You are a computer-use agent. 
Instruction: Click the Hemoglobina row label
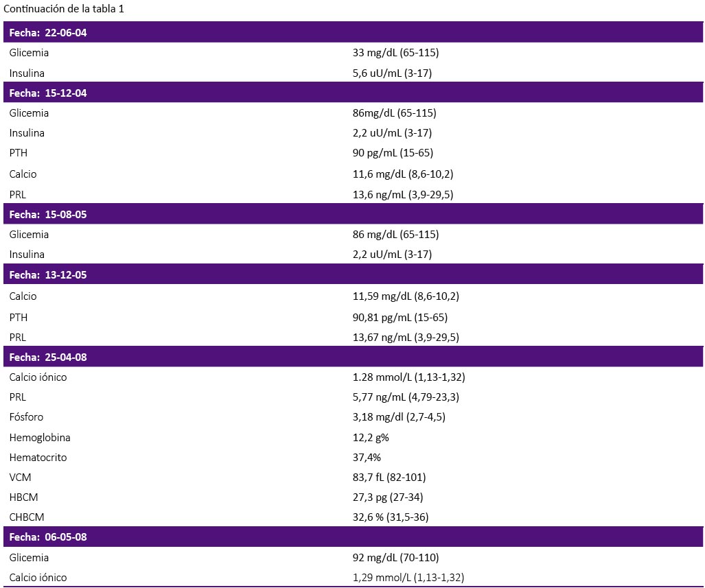tap(40, 438)
